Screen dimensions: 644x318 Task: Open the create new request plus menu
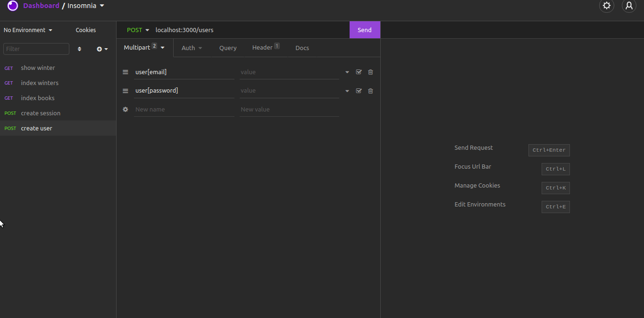102,49
